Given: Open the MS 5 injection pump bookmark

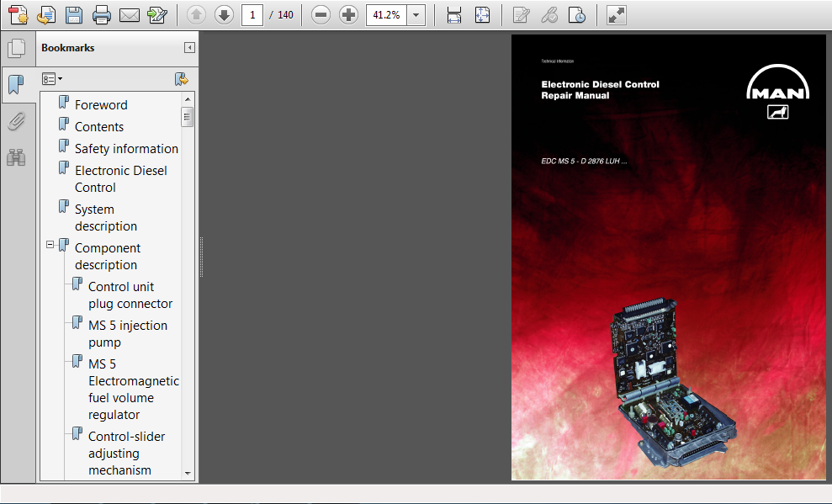Looking at the screenshot, I should pos(128,334).
